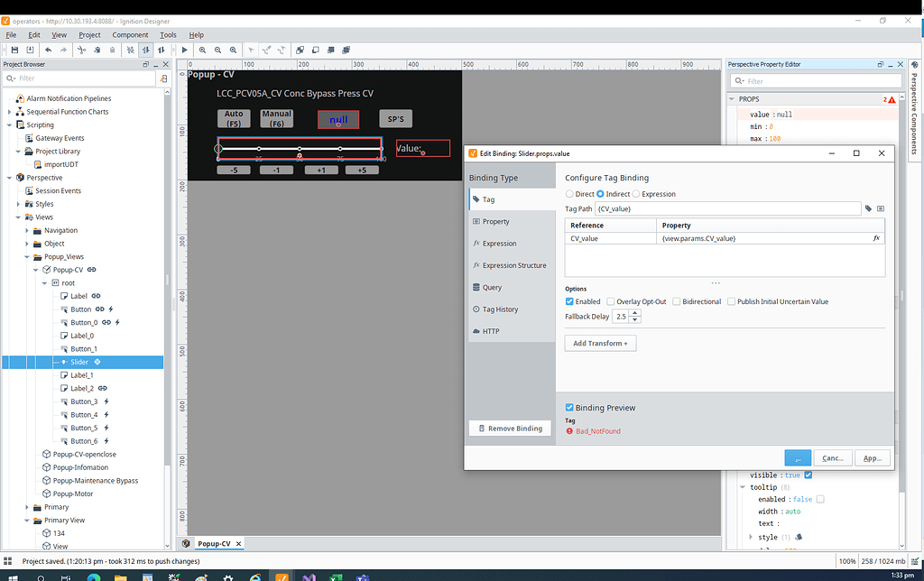Click the Paste clipboard icon in the toolbar
The image size is (924, 581).
click(x=113, y=51)
